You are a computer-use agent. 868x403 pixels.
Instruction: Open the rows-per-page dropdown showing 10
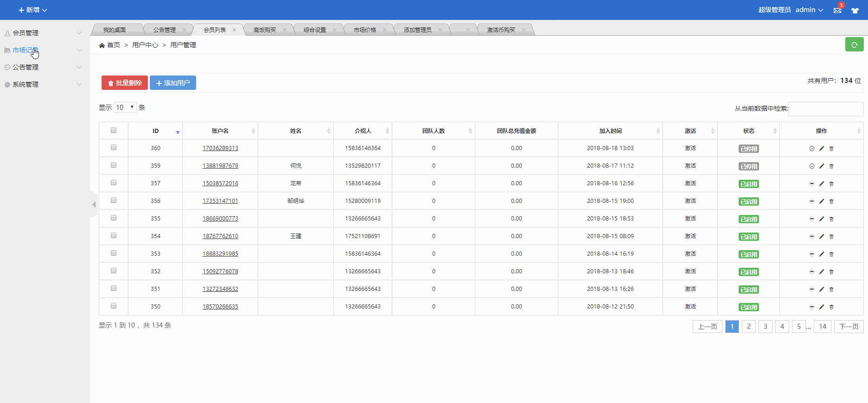[125, 107]
